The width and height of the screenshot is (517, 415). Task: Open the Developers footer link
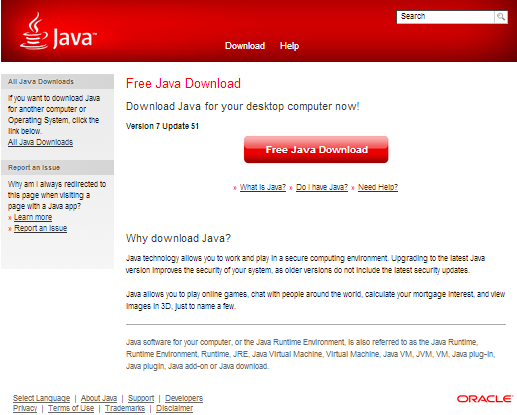(x=184, y=398)
